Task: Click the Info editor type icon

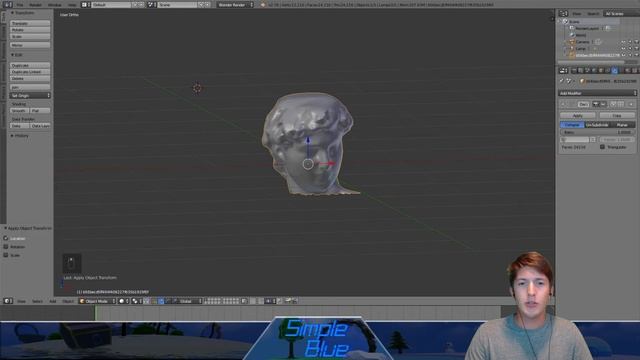Action: tap(7, 5)
